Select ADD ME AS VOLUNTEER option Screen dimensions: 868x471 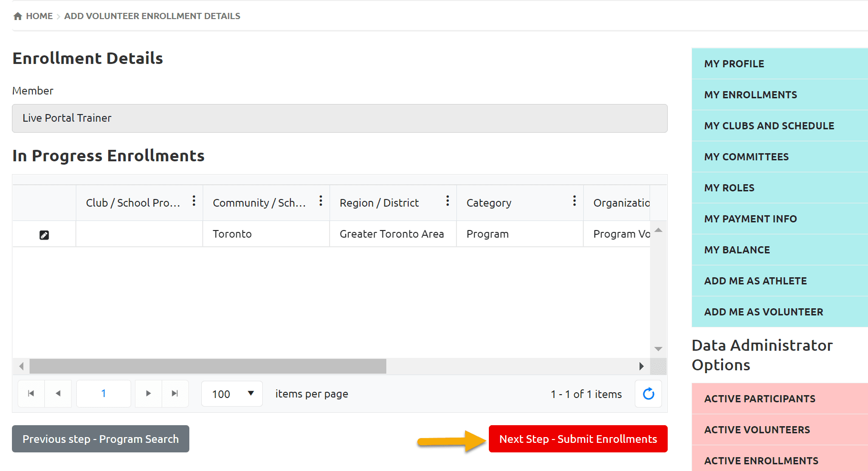[780, 312]
